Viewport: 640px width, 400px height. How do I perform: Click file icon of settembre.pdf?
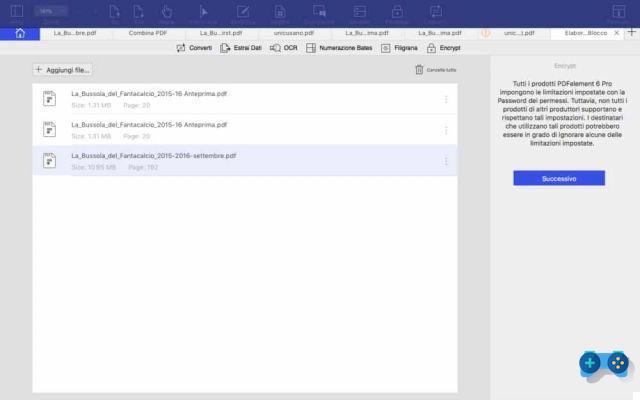[x=49, y=160]
